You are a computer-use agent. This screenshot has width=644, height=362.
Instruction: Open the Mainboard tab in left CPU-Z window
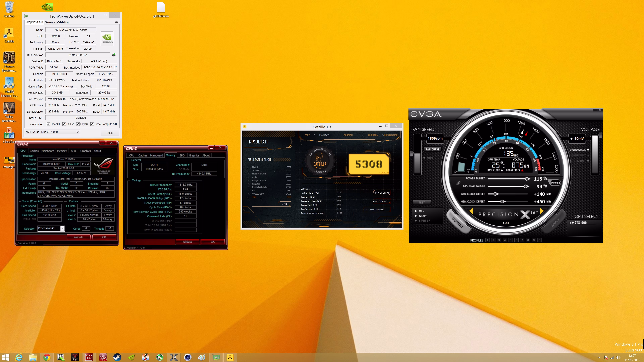(48, 151)
